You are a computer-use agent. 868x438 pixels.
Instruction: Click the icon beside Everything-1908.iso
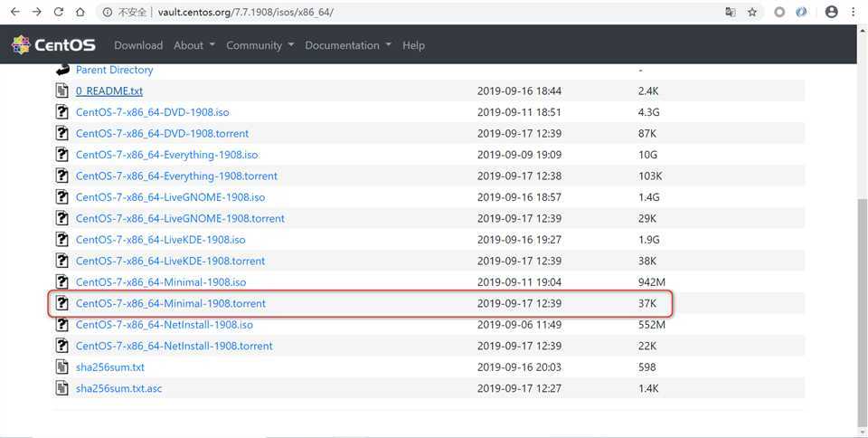(62, 155)
